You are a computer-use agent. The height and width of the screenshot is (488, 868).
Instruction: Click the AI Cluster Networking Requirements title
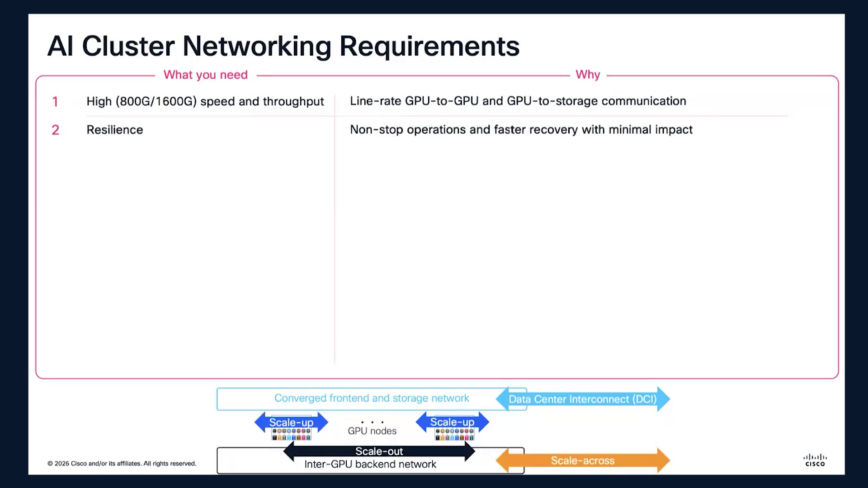click(x=283, y=46)
